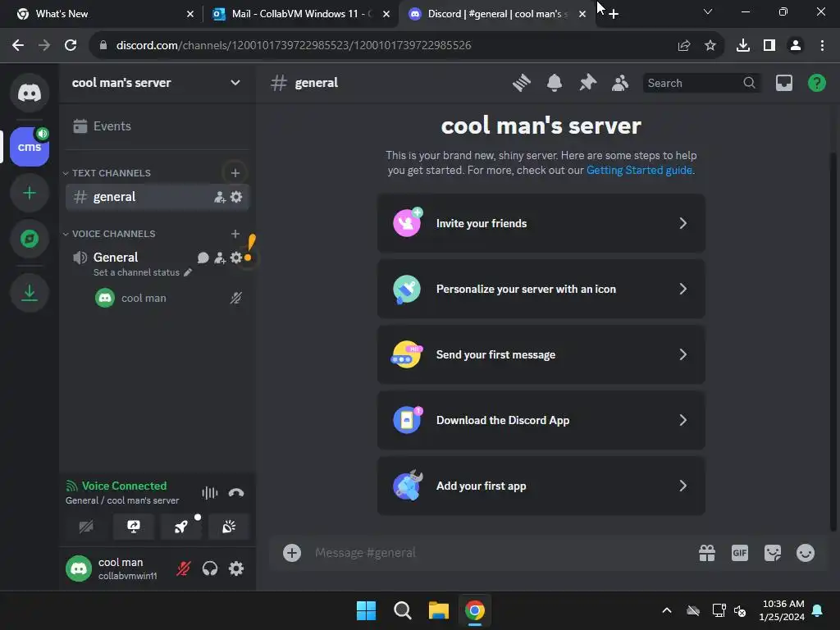Add a new voice channel
The height and width of the screenshot is (630, 840).
coord(235,234)
